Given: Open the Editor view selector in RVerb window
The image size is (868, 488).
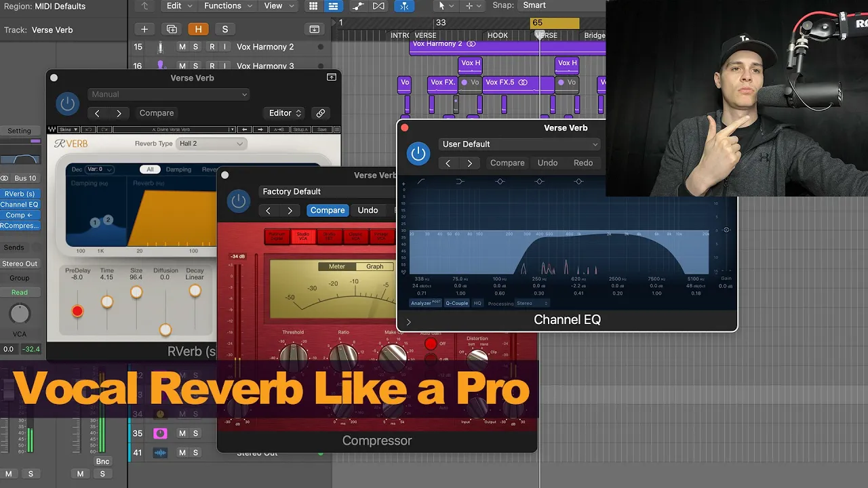Looking at the screenshot, I should click(x=285, y=113).
